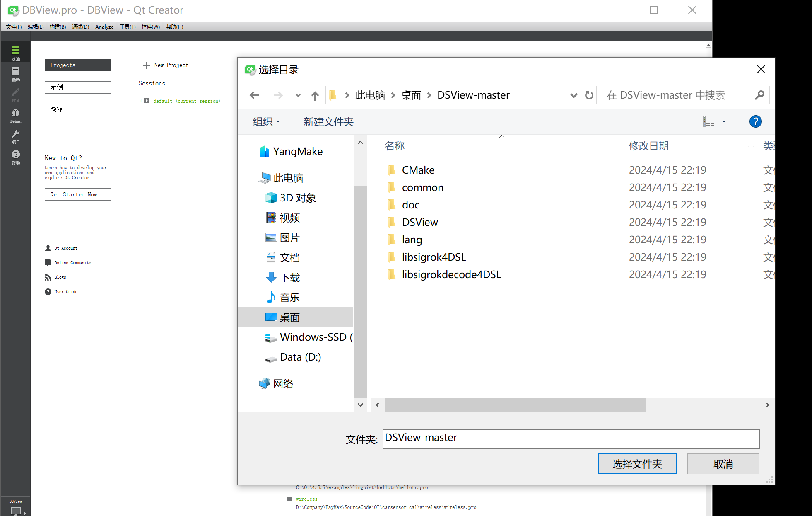Click the search magnifier in the search box
Viewport: 812px width, 516px height.
(760, 95)
